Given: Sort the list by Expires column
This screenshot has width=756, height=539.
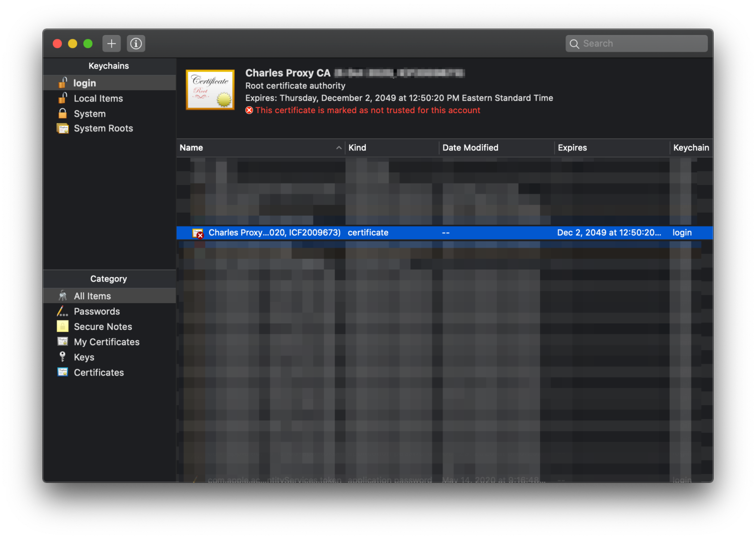Looking at the screenshot, I should pos(612,148).
